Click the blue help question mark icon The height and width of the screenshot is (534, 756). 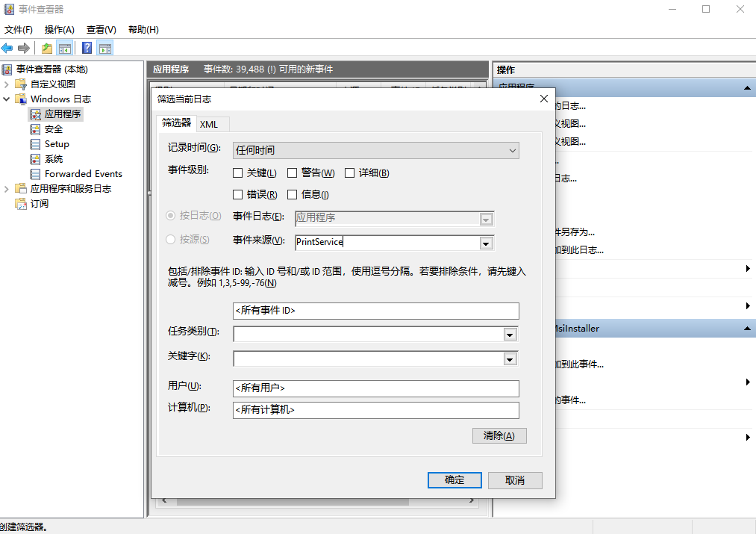[x=87, y=49]
